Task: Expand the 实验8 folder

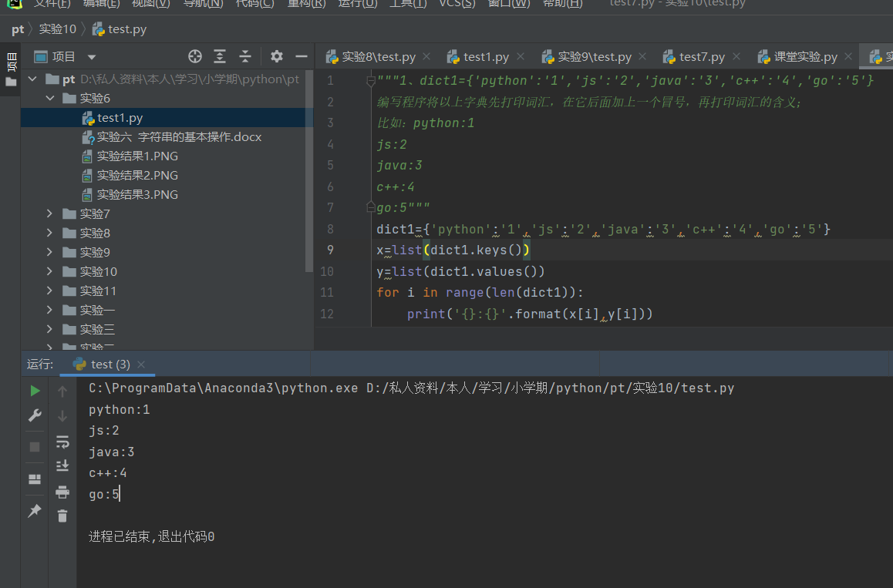Action: (x=49, y=233)
